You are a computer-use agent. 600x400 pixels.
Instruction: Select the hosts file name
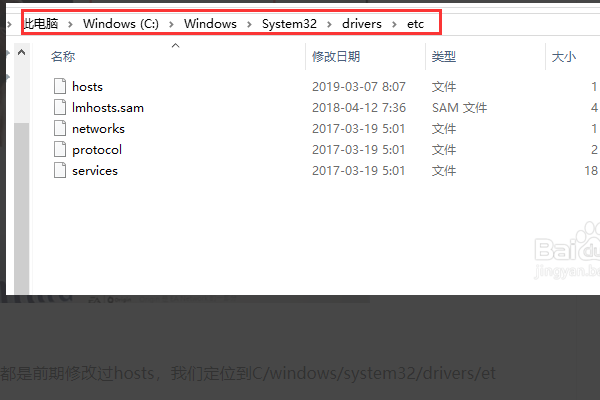point(87,87)
